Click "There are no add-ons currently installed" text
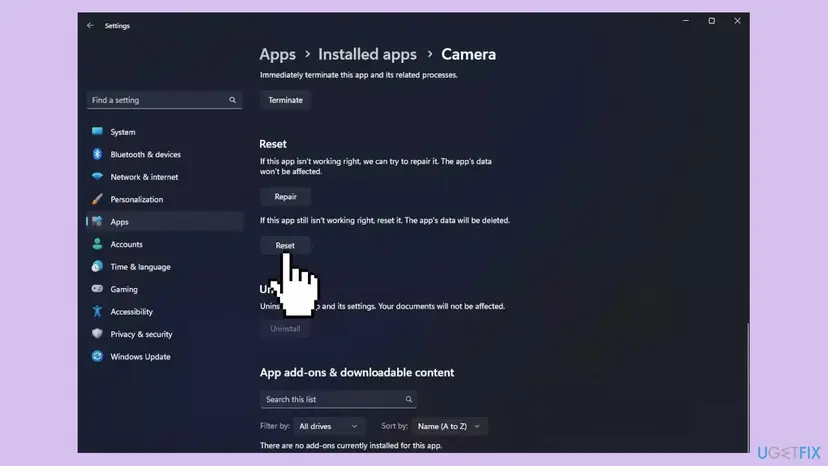 coord(351,445)
